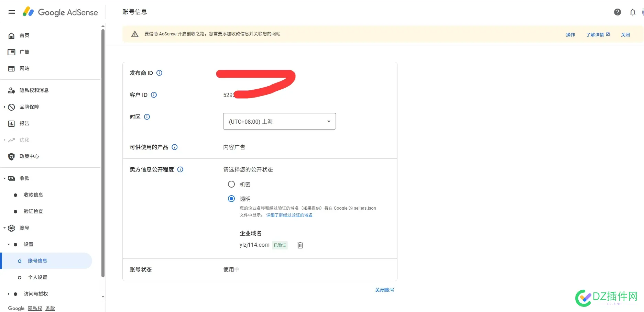
Task: Open 收款信息 in the sidebar
Action: 33,195
